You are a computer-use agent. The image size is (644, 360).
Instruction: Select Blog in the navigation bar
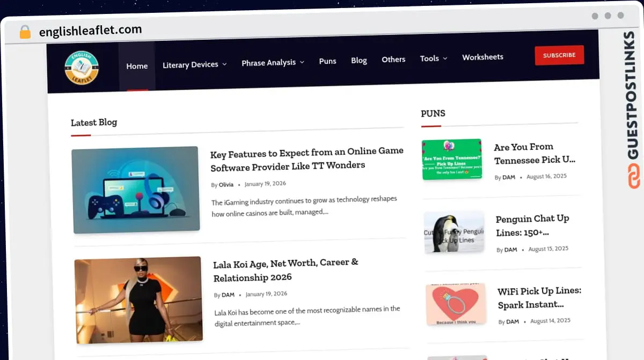click(x=359, y=60)
